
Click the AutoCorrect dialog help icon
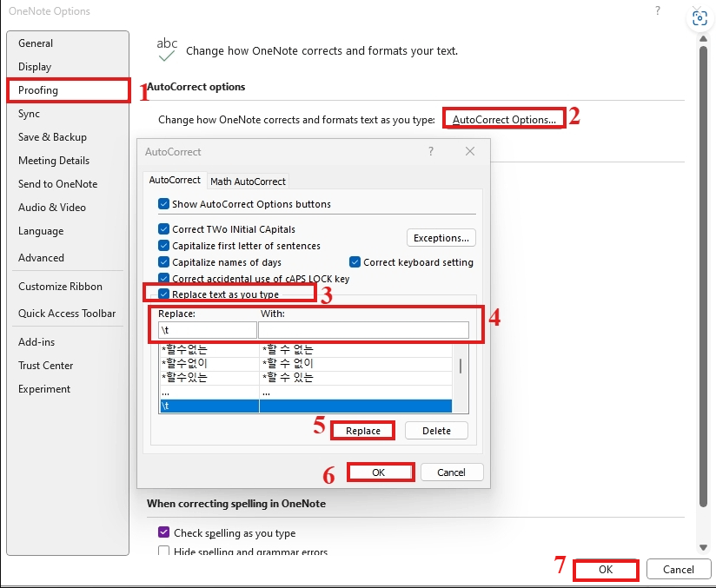click(431, 151)
